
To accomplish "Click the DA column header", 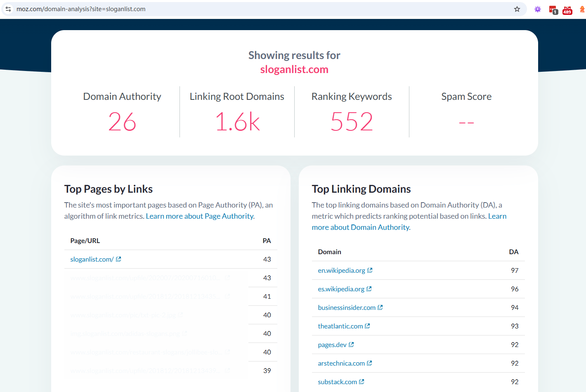I will point(513,252).
